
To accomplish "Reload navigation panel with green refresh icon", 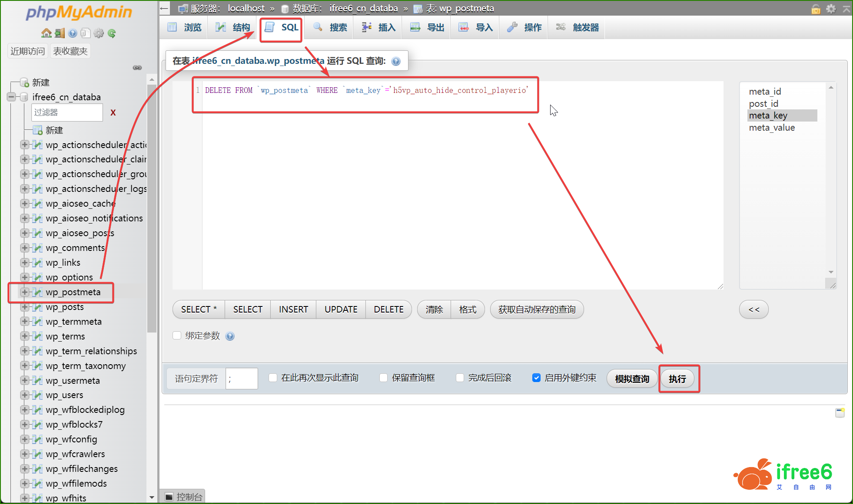I will click(112, 33).
